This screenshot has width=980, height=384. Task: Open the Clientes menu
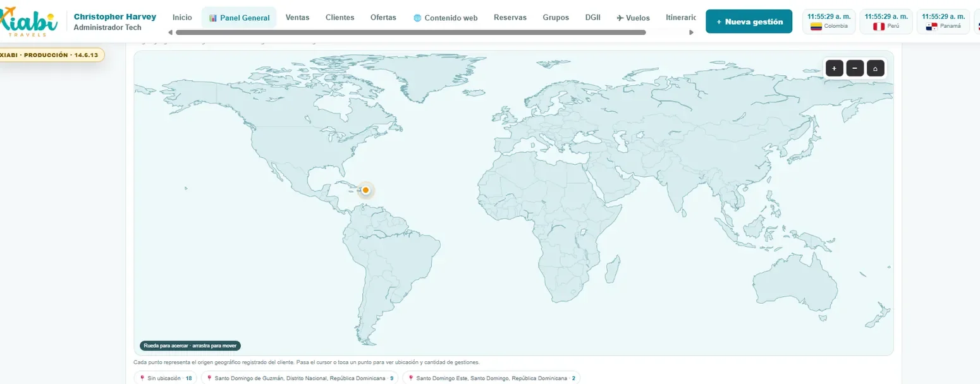(340, 18)
